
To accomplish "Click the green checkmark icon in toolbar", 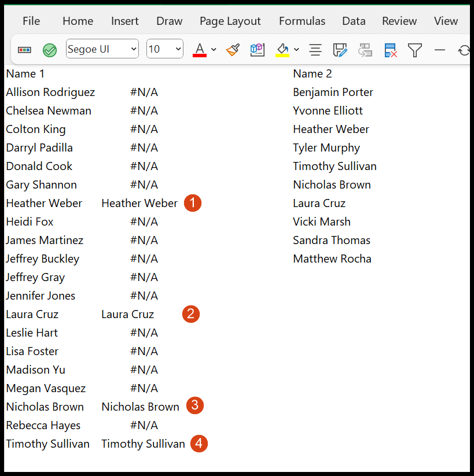I will [50, 50].
